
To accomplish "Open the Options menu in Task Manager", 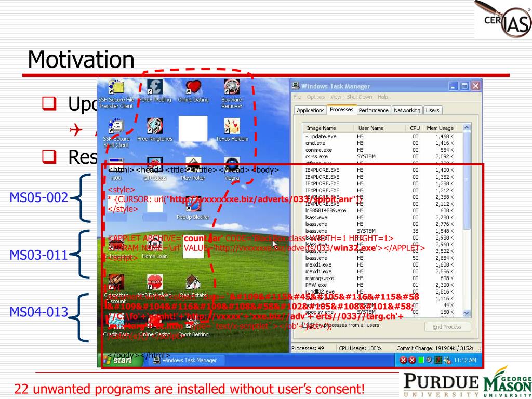I will coord(315,97).
